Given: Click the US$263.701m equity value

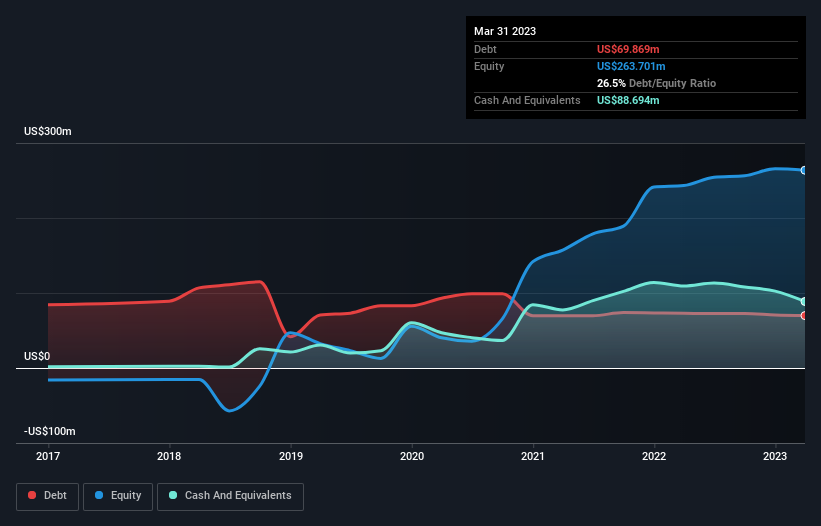Looking at the screenshot, I should [x=631, y=66].
